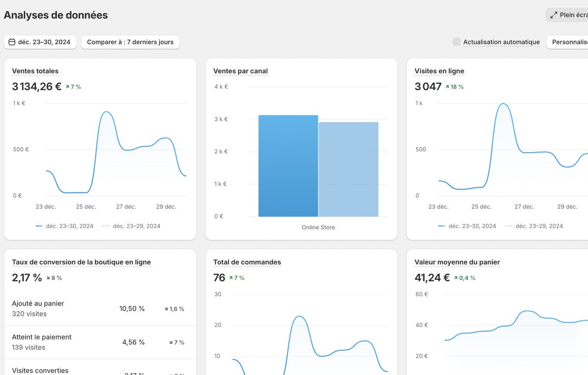
Task: Click déc. 23–30, 2024 legend in Visites en ligne
Action: click(467, 226)
